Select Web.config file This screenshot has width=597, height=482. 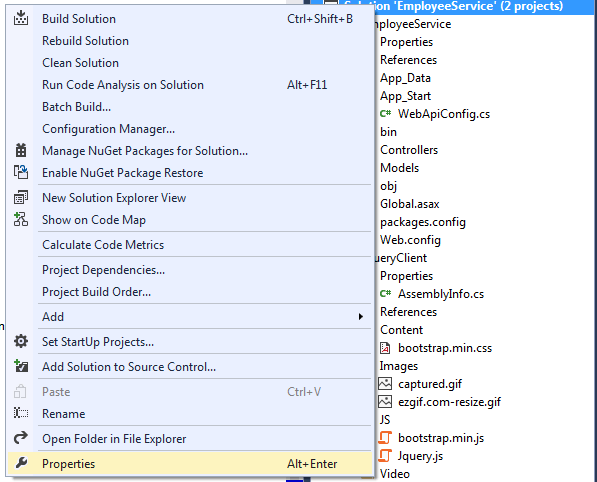pyautogui.click(x=410, y=240)
